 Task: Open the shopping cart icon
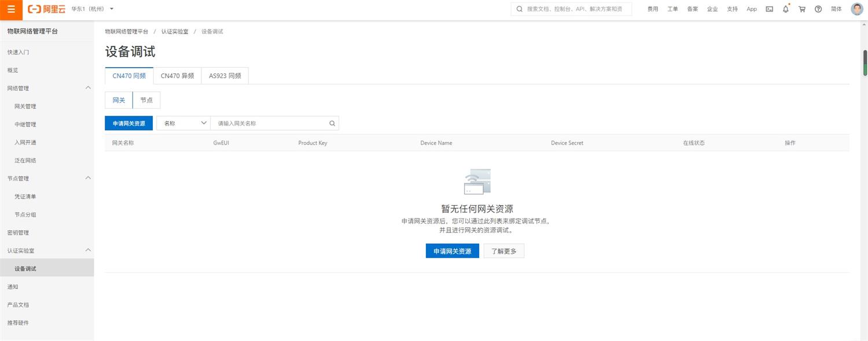[x=801, y=9]
